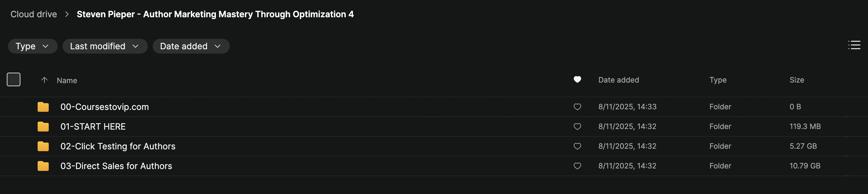Open the 01-START HERE folder

(x=93, y=127)
